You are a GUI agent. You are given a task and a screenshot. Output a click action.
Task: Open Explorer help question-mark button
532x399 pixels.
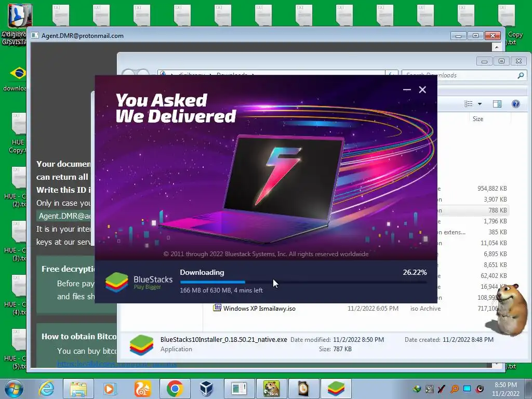(516, 104)
